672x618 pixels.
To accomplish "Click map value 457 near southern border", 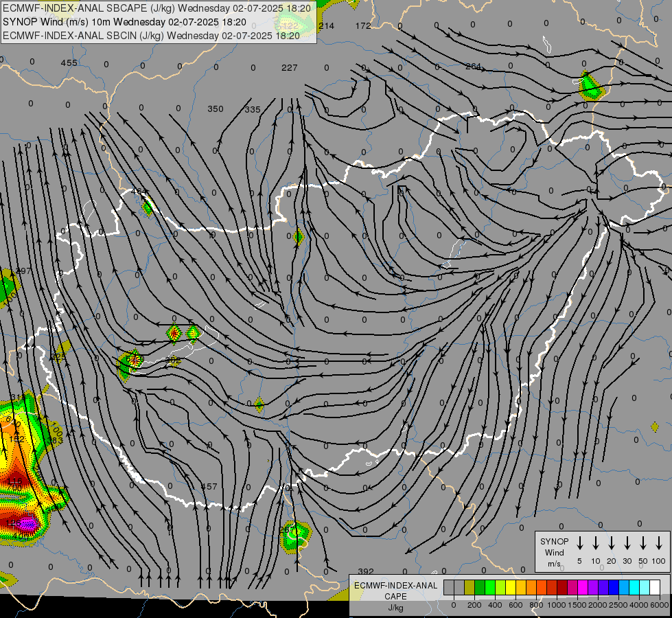I will click(x=209, y=487).
